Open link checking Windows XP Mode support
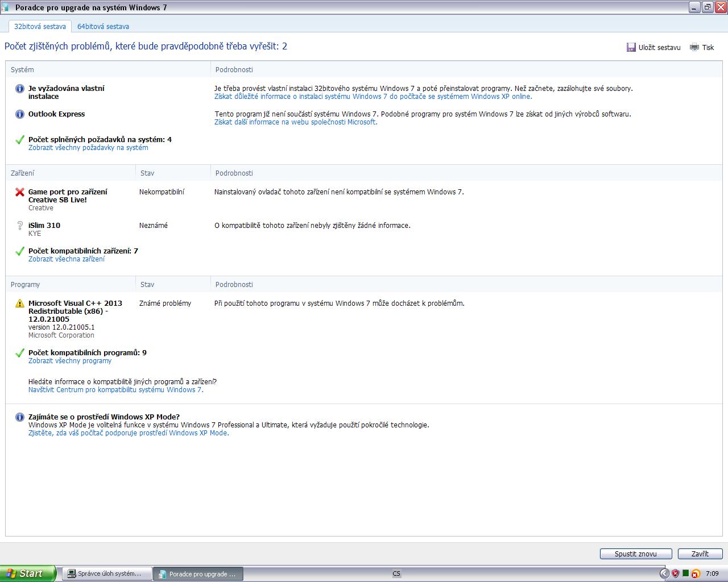Viewport: 728px width, 582px height. pos(129,433)
